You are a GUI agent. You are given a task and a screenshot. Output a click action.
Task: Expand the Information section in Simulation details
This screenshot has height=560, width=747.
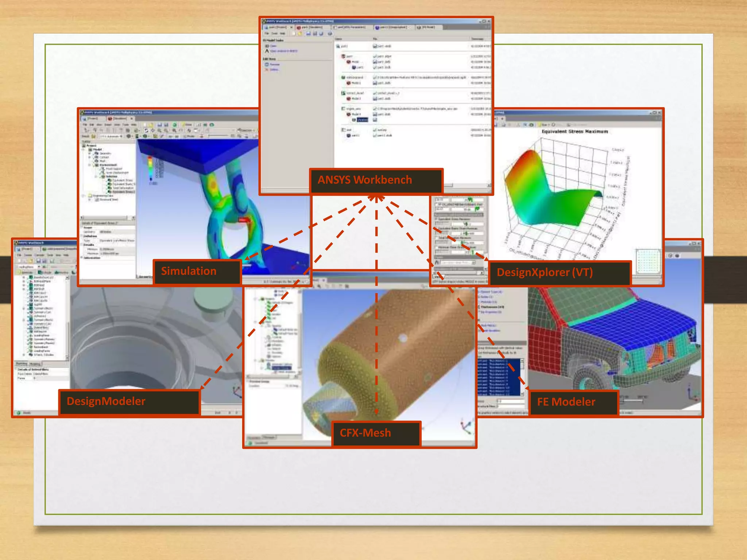pyautogui.click(x=82, y=258)
